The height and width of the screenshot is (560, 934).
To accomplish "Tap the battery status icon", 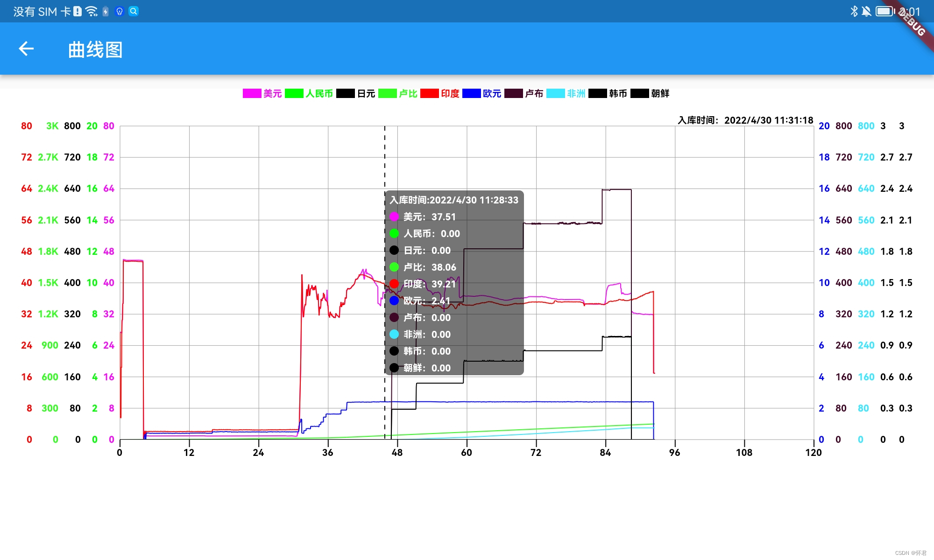I will 885,11.
